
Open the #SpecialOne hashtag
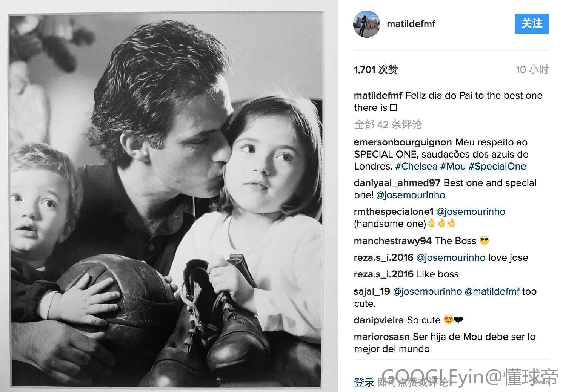click(x=497, y=166)
